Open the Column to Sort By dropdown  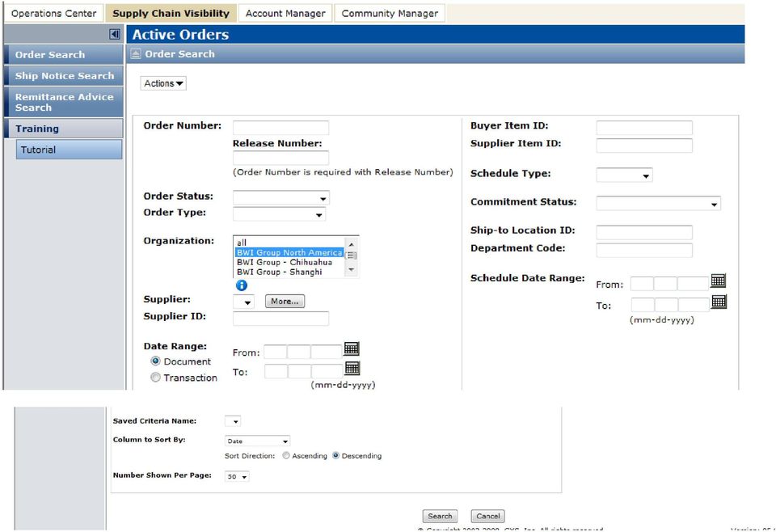pyautogui.click(x=257, y=441)
